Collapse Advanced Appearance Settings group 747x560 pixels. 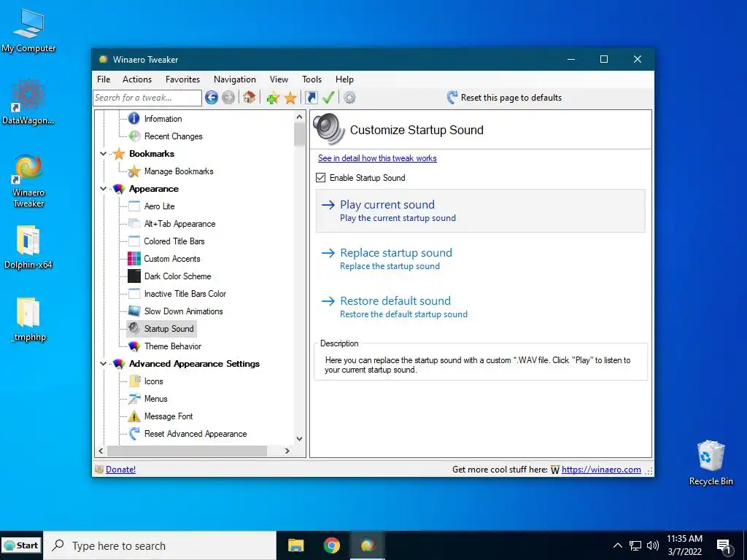click(x=103, y=364)
